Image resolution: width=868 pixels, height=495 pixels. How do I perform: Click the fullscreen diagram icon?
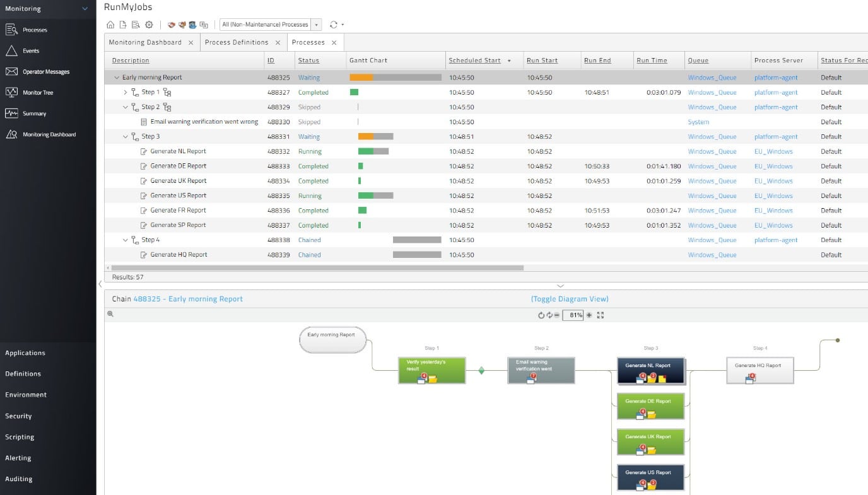point(601,315)
